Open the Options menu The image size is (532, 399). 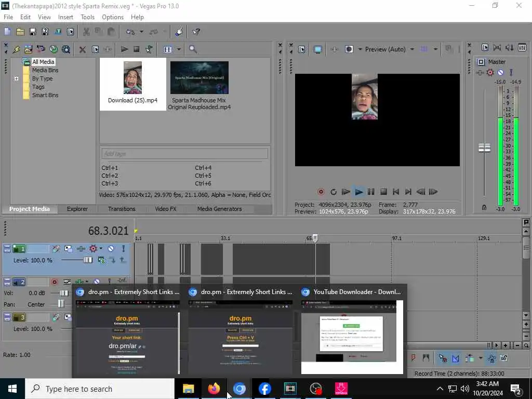[113, 17]
